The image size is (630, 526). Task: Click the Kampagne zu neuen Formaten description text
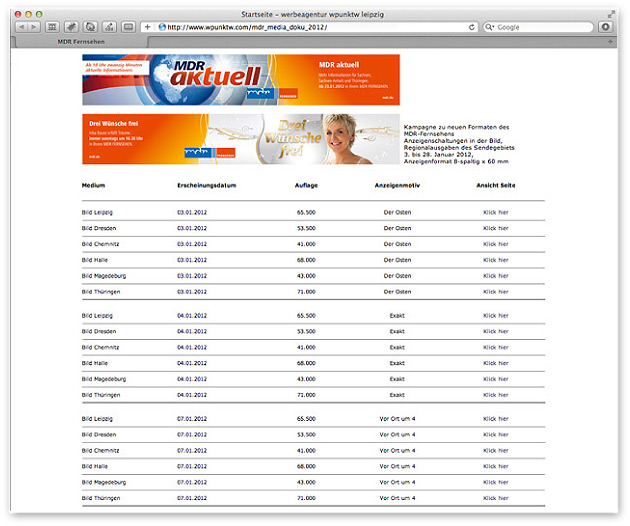tap(459, 144)
